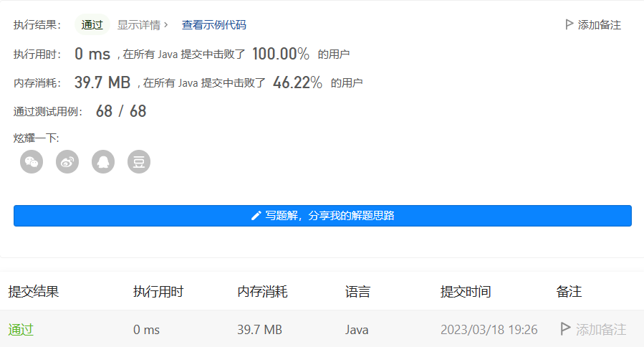Screen dimensions: 644x347
Task: Click the 68 / 68 test cases value
Action: tap(121, 111)
